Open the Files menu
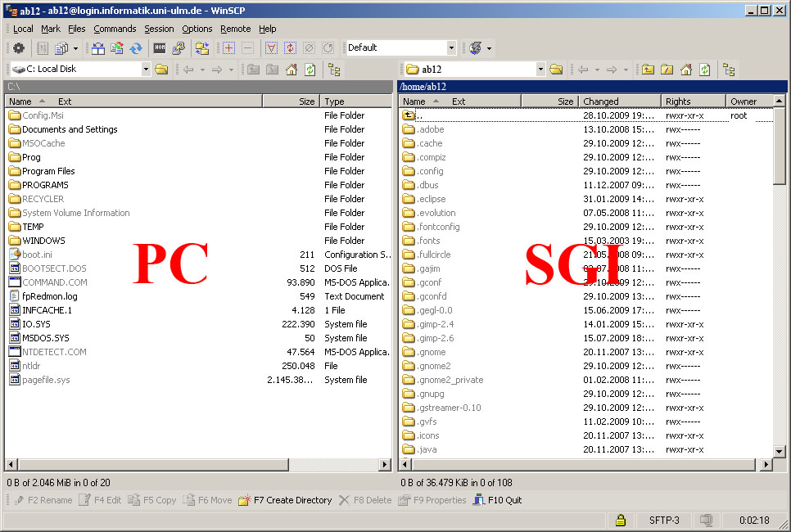The width and height of the screenshot is (791, 532). pos(77,29)
